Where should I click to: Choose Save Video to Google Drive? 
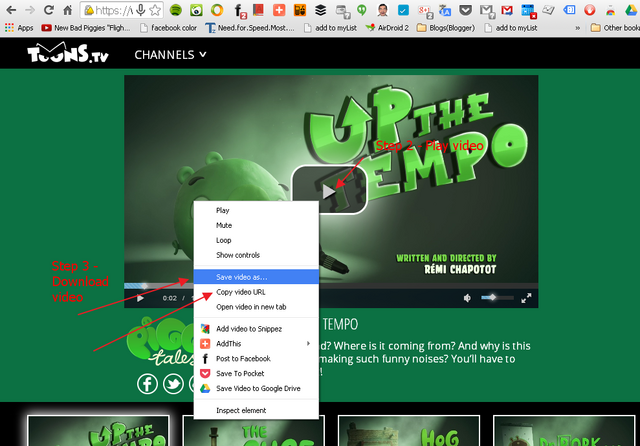click(256, 388)
